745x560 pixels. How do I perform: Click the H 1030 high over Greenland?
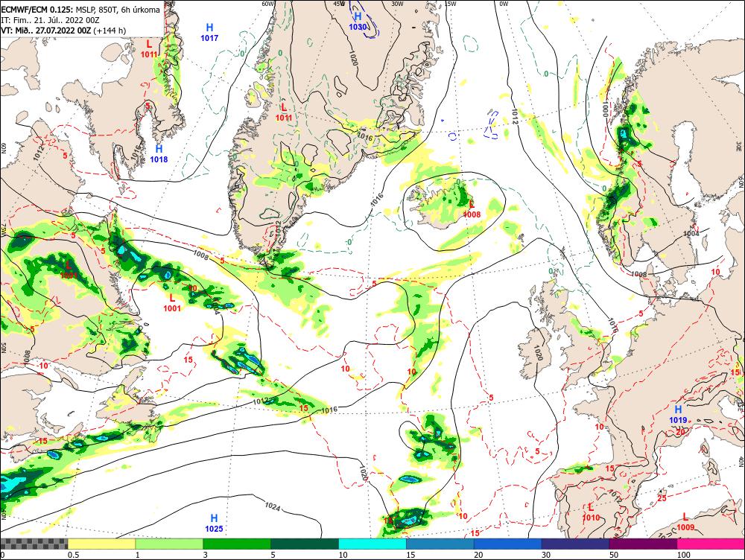tap(358, 22)
